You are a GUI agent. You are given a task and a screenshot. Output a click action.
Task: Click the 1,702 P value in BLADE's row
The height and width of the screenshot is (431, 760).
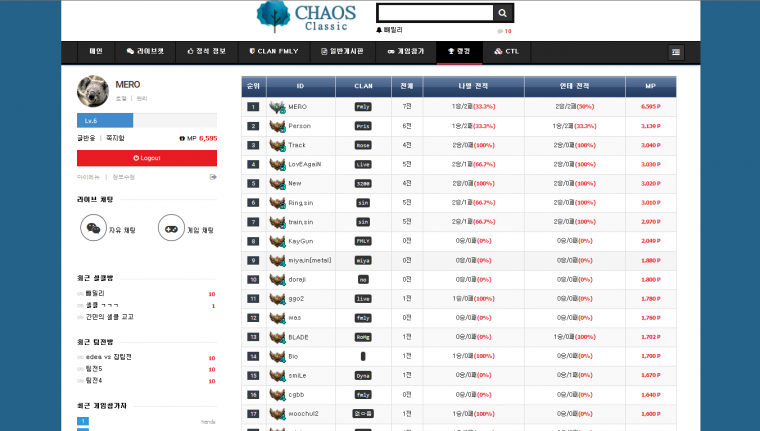(650, 337)
